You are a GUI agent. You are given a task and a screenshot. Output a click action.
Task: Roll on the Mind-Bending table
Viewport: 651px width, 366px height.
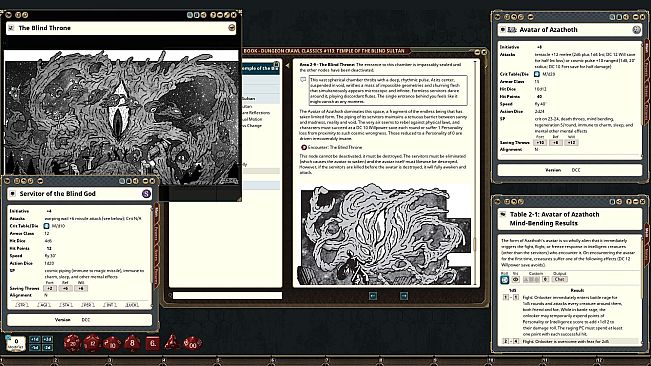point(504,280)
